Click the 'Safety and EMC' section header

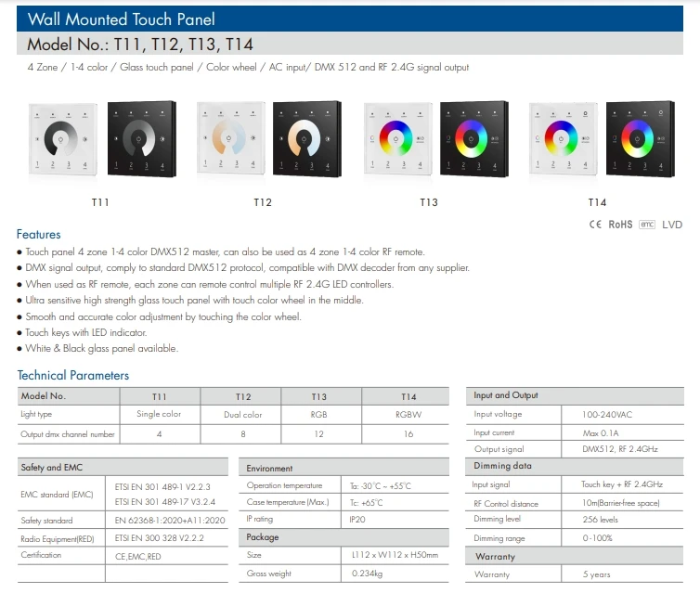pyautogui.click(x=52, y=468)
